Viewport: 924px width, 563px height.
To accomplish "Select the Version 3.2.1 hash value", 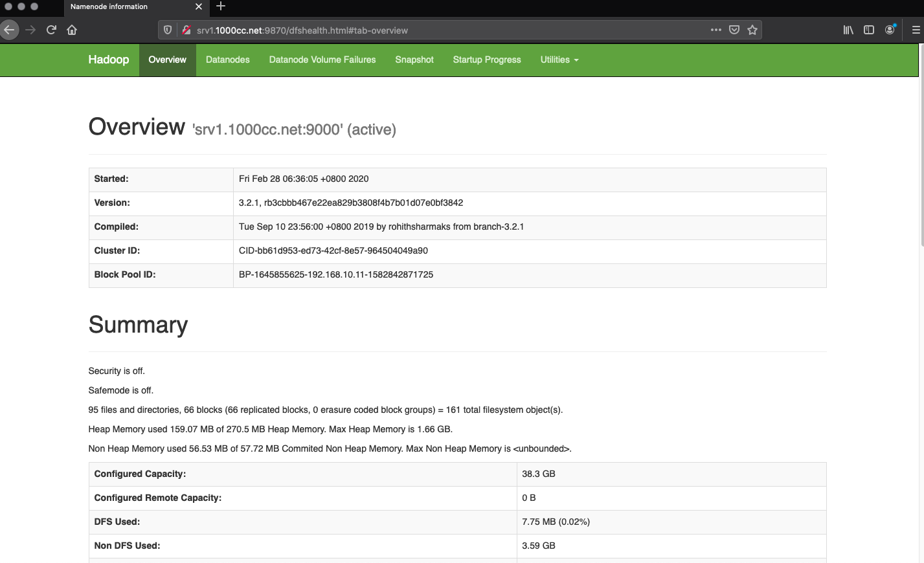I will pyautogui.click(x=351, y=203).
